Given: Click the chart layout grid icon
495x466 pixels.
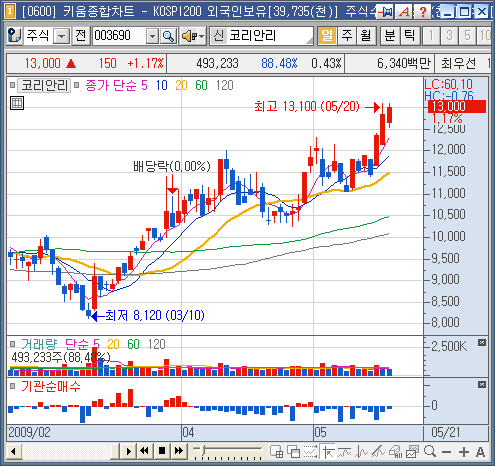Looking at the screenshot, I should coord(276,452).
